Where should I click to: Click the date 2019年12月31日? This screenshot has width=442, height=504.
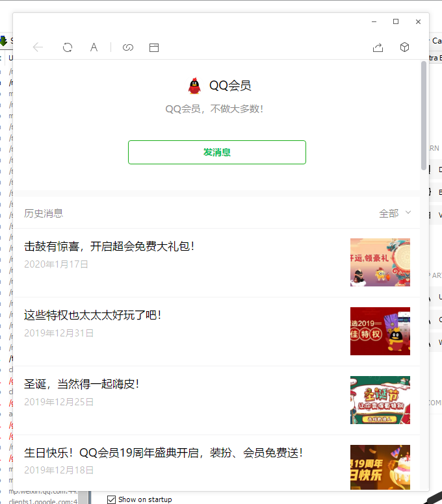59,333
